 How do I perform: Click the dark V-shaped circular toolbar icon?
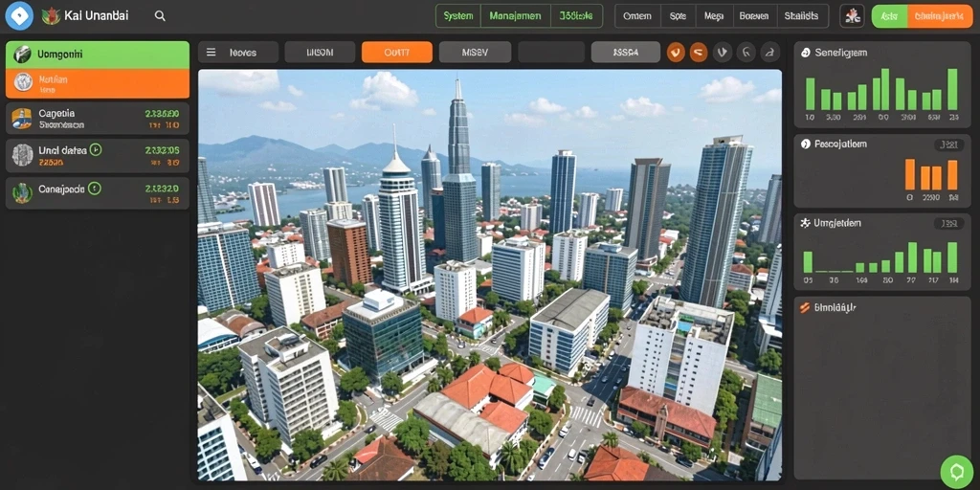[x=723, y=53]
